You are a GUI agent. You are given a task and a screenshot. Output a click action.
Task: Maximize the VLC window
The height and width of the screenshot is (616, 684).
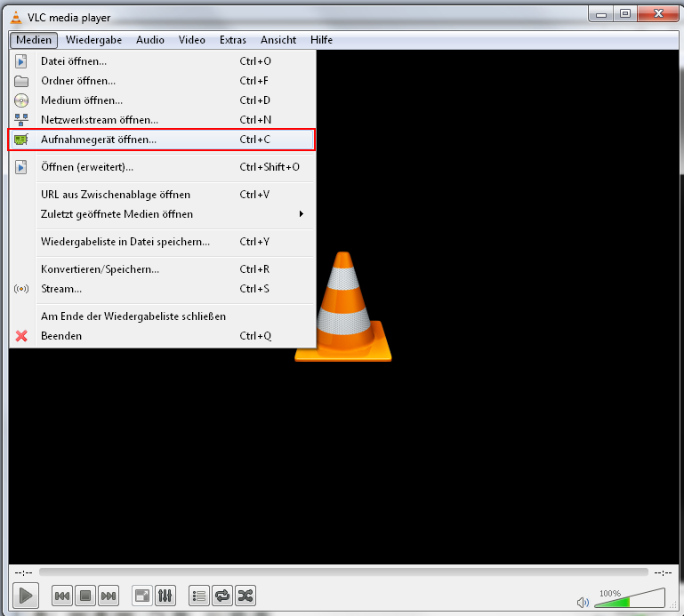pos(625,14)
